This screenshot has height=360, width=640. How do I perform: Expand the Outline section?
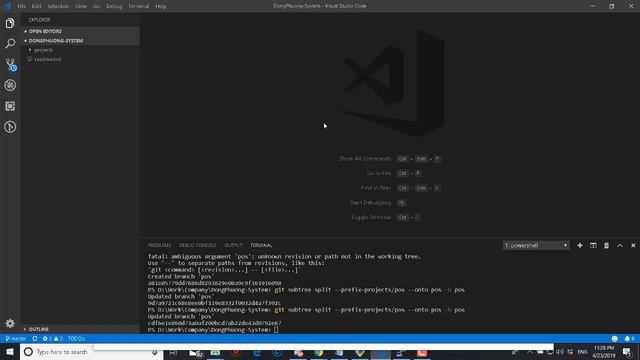(x=80, y=329)
